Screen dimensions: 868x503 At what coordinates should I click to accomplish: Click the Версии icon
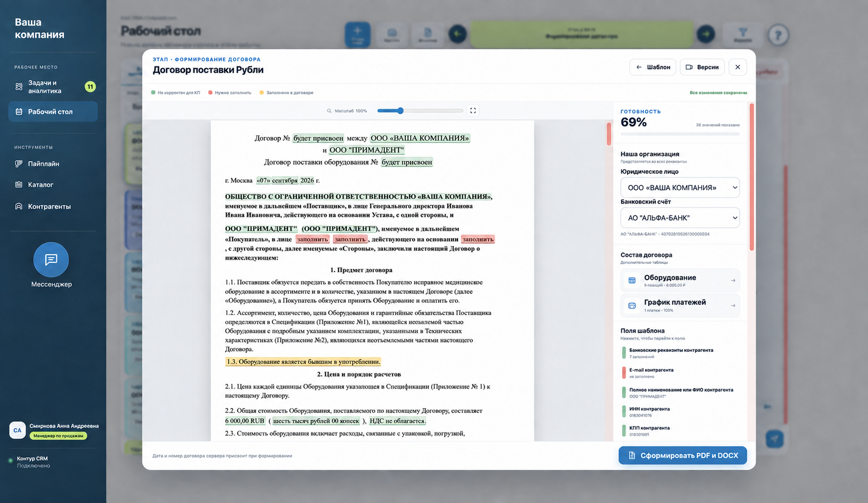[689, 67]
